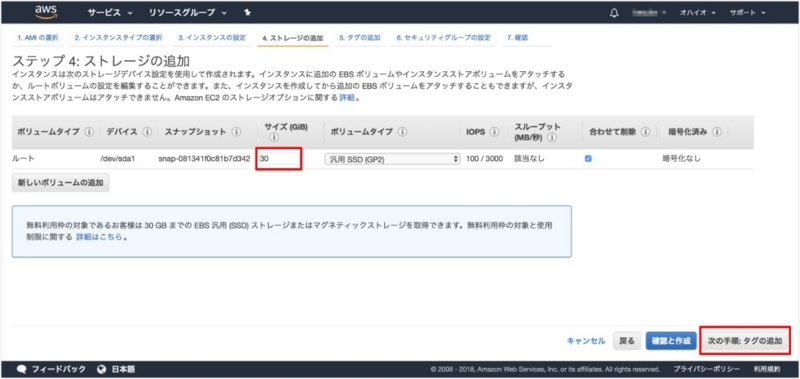Viewport: 800px width, 379px height.
Task: Go to step 1. AMI の選択
Action: click(38, 38)
